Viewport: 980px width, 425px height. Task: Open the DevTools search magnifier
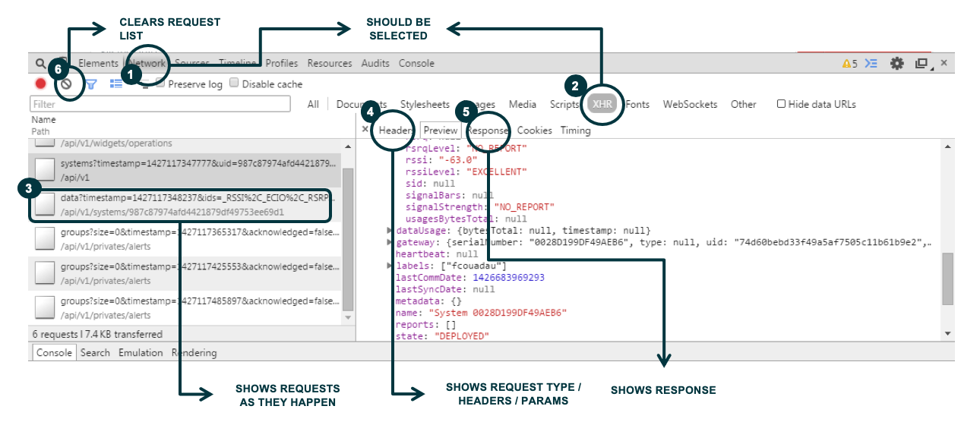(x=40, y=64)
